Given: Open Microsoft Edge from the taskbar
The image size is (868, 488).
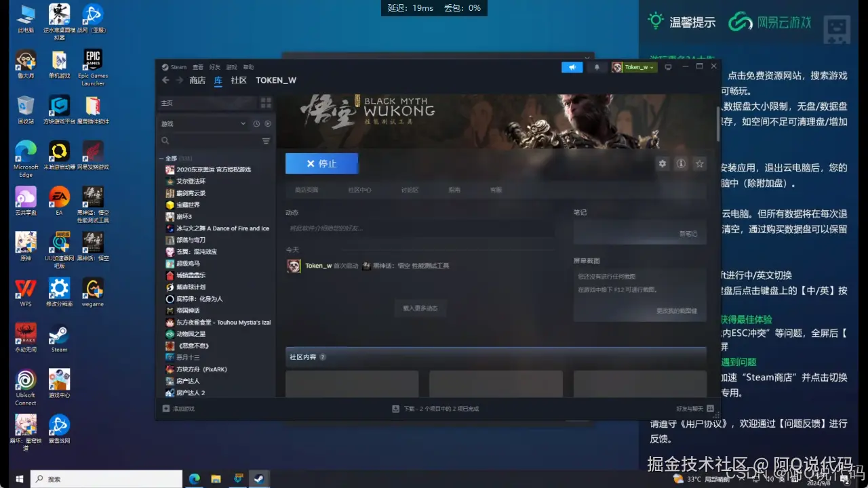Looking at the screenshot, I should coord(195,479).
